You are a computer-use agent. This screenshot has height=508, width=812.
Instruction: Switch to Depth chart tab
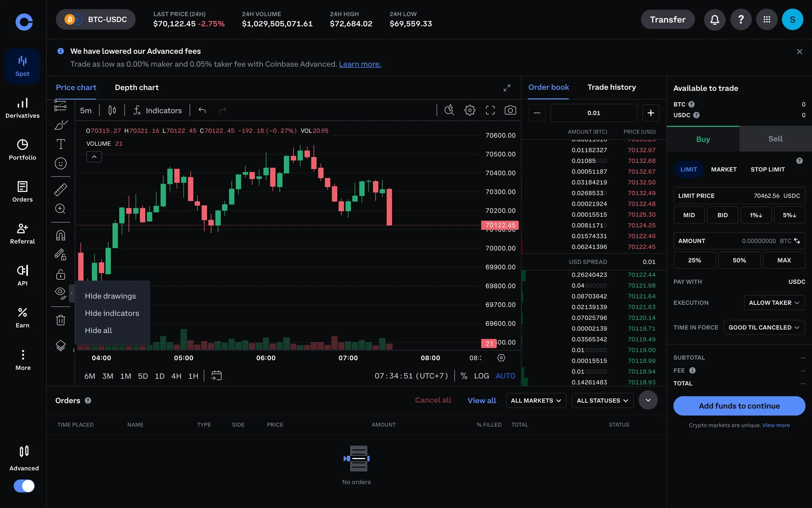[137, 88]
